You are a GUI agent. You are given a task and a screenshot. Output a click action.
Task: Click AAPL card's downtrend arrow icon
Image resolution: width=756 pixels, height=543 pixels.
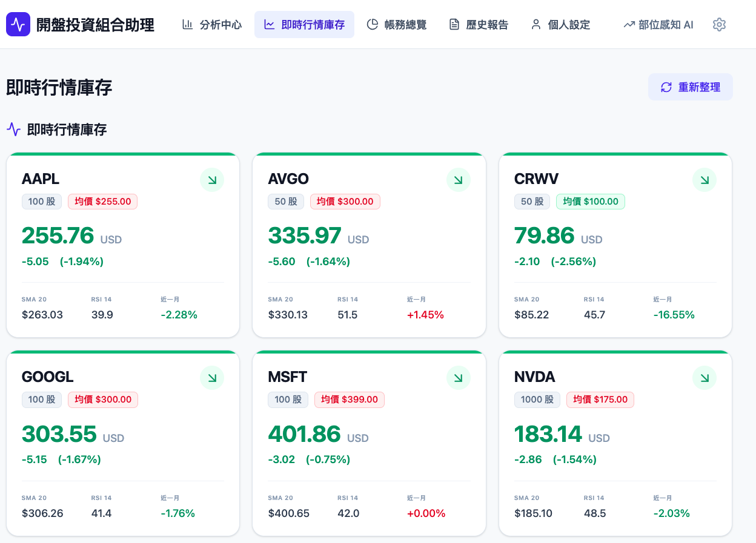[x=212, y=180]
